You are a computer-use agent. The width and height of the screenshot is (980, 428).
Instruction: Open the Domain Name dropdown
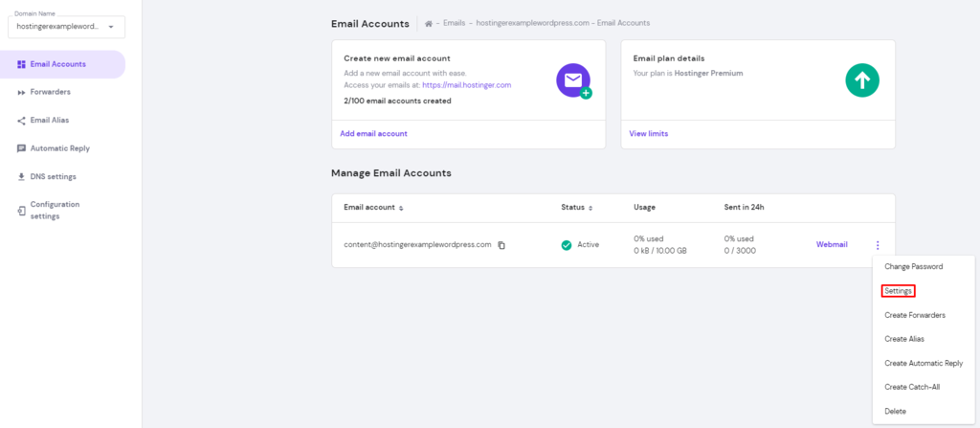64,27
